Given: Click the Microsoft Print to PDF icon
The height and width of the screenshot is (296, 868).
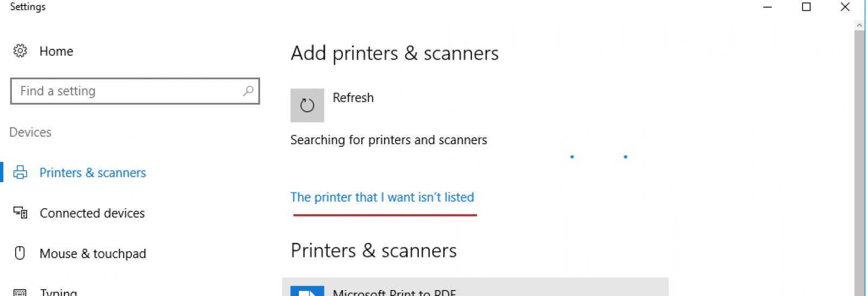Looking at the screenshot, I should tap(307, 291).
